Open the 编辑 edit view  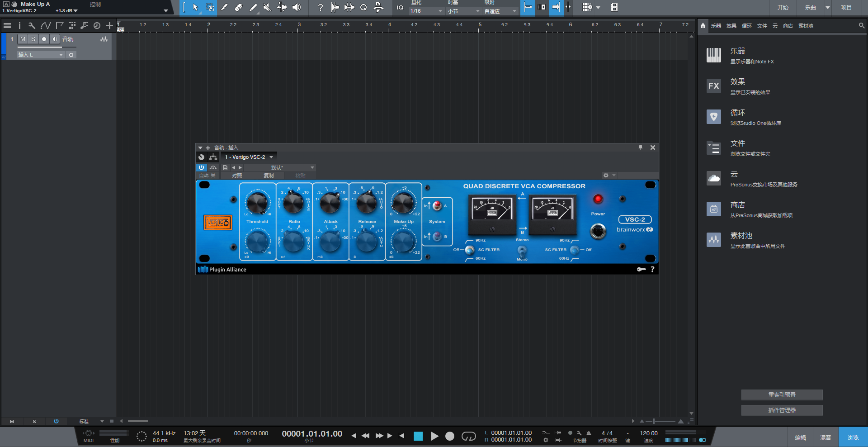800,437
